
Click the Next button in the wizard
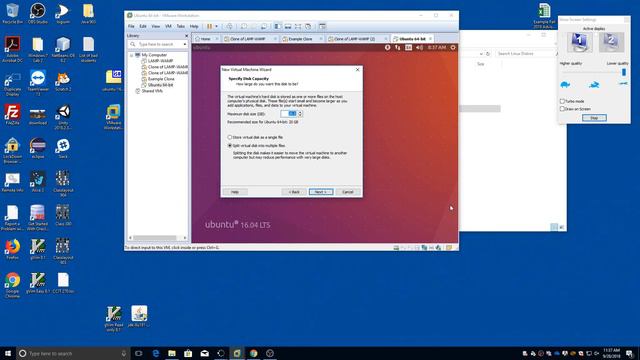(321, 192)
